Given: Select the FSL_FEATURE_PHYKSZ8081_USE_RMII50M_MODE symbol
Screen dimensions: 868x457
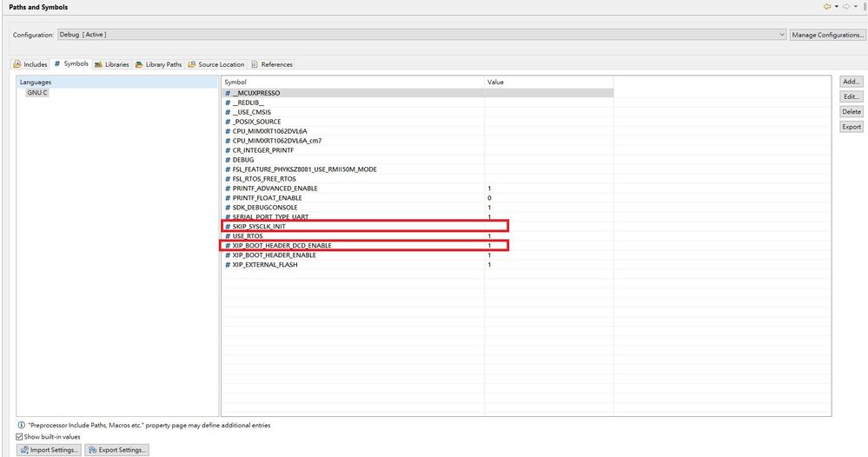Looking at the screenshot, I should pos(417,169).
